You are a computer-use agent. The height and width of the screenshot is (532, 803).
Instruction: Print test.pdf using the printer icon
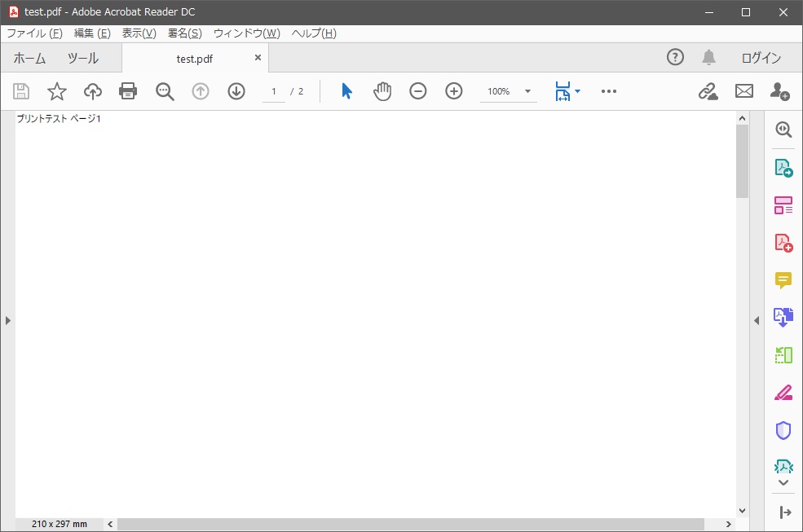tap(128, 91)
